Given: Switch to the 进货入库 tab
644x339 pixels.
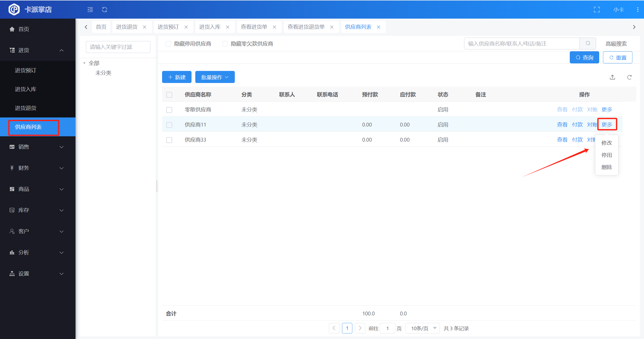Looking at the screenshot, I should (210, 27).
